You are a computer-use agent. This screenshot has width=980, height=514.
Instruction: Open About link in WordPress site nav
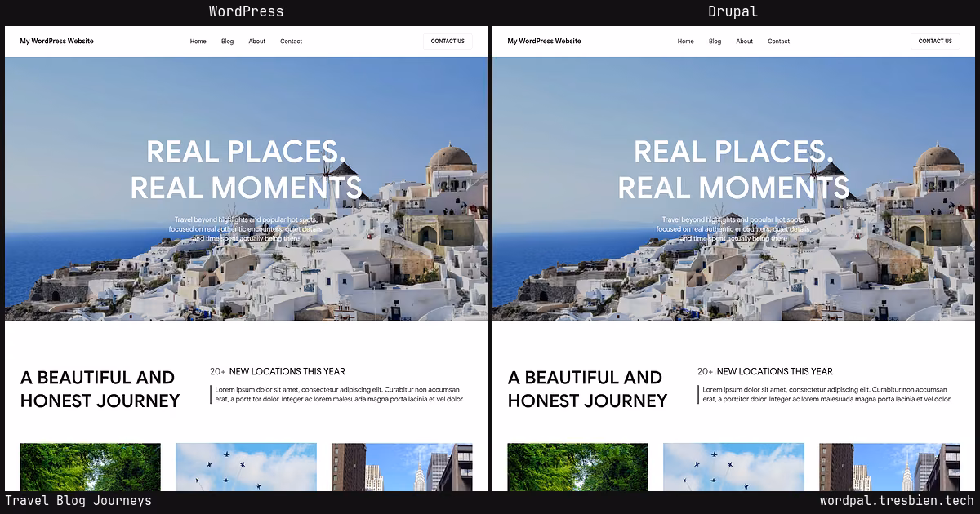pos(257,42)
